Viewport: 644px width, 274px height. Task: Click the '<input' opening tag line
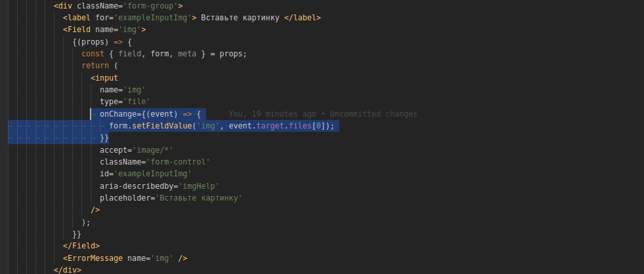click(104, 78)
